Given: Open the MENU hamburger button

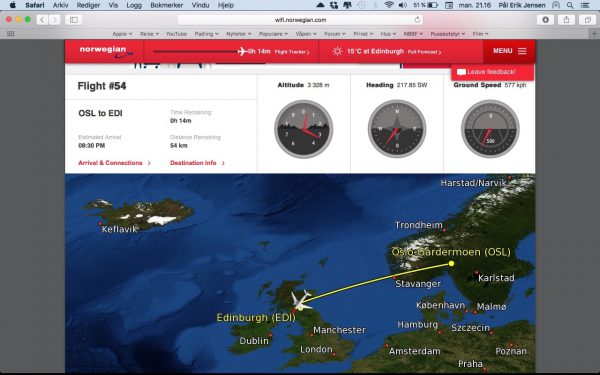Looking at the screenshot, I should [509, 51].
